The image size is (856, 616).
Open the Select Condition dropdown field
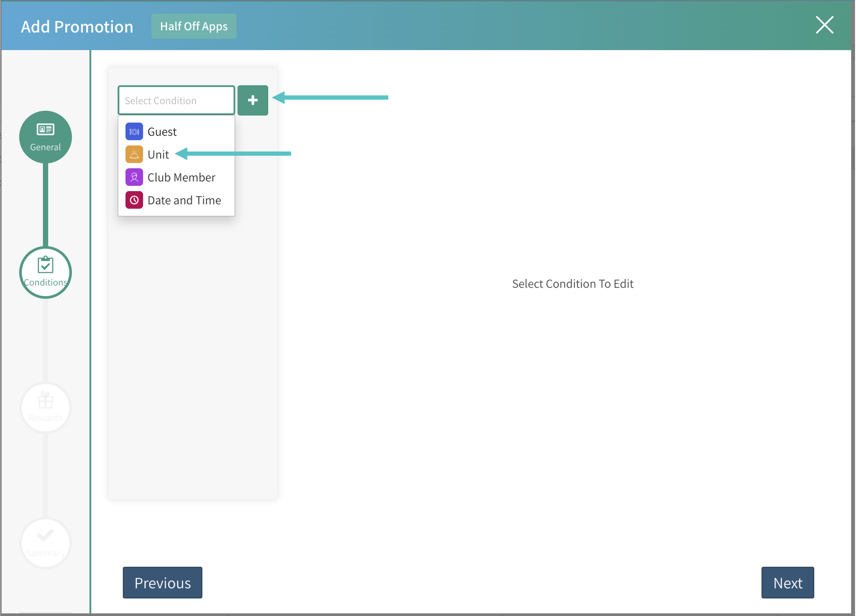pos(176,100)
